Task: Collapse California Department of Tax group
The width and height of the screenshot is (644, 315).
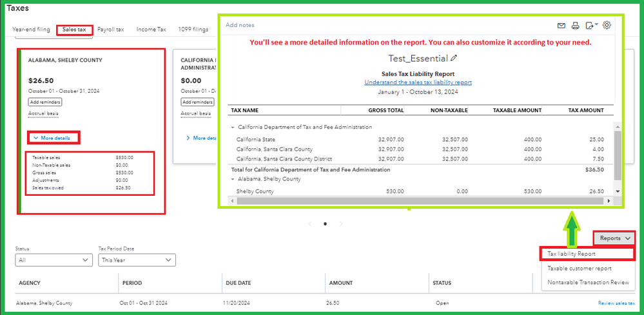Action: point(233,127)
